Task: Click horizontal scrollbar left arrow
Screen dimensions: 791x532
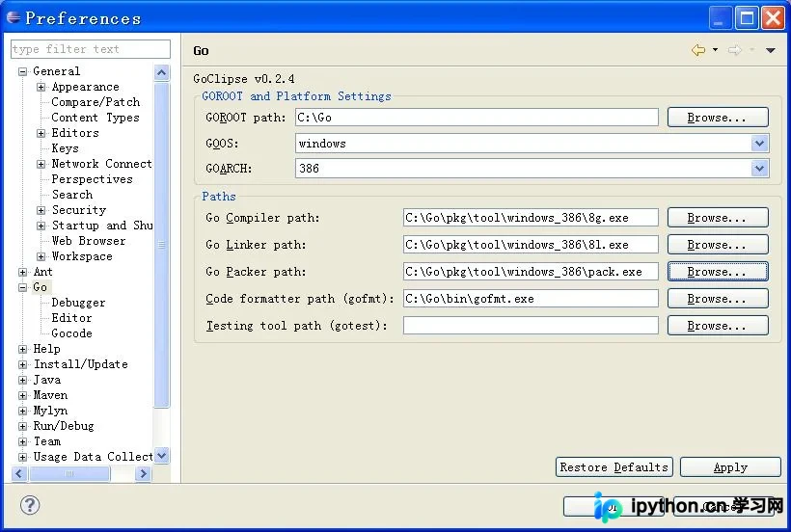Action: click(19, 473)
